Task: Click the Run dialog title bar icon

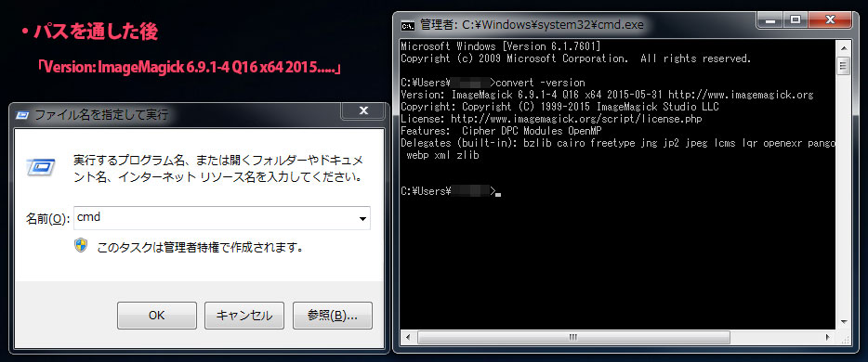Action: [22, 115]
